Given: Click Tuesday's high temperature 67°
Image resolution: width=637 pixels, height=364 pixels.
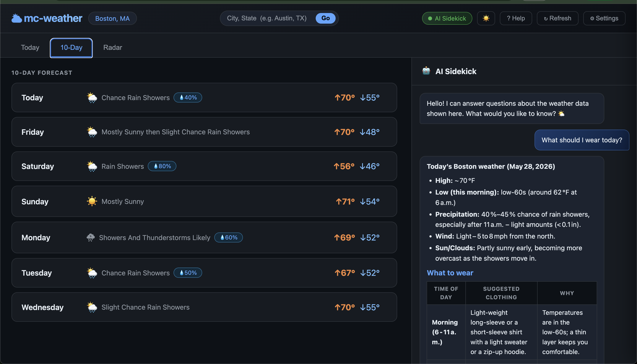Looking at the screenshot, I should (x=344, y=273).
